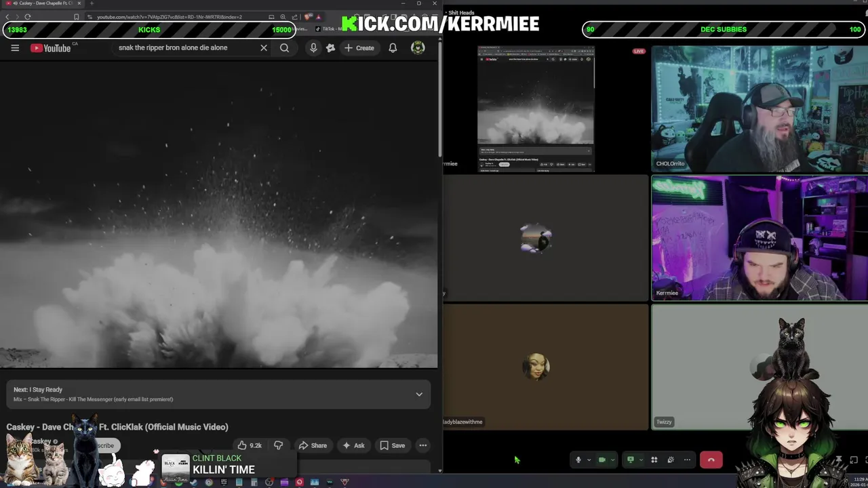Open the activities grid icon in call toolbar
This screenshot has width=868, height=488.
pos(654,460)
